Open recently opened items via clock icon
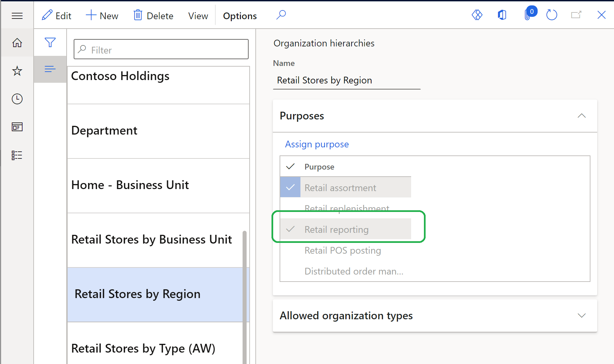The height and width of the screenshot is (364, 614). (x=17, y=99)
